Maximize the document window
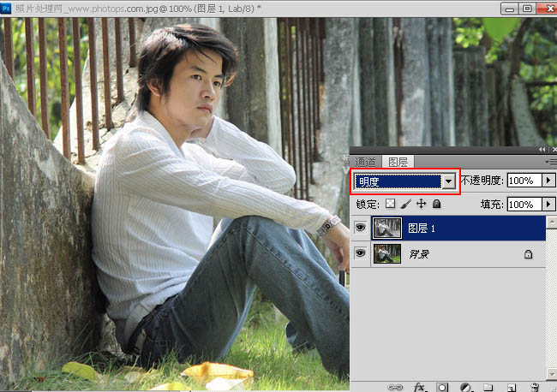The image size is (557, 392). [527, 9]
